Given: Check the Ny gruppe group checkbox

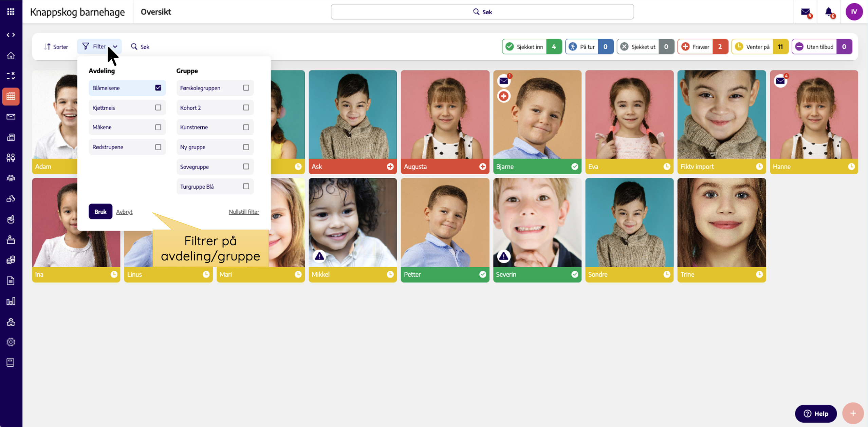Looking at the screenshot, I should pos(246,147).
